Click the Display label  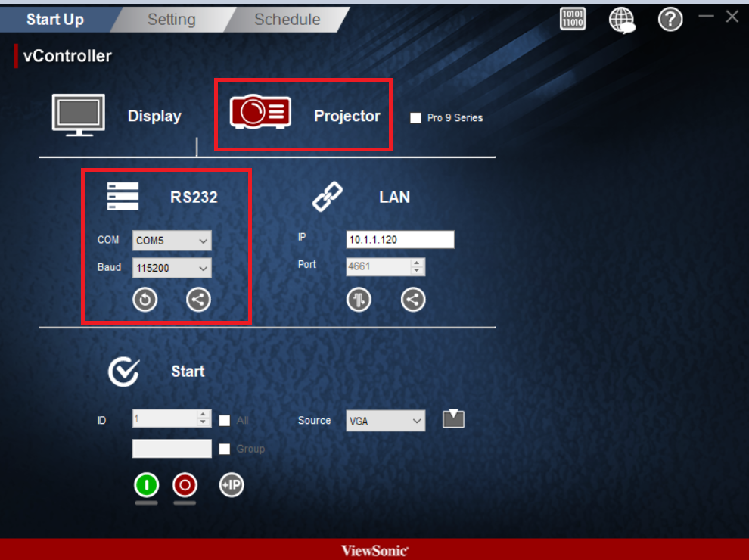(x=154, y=116)
